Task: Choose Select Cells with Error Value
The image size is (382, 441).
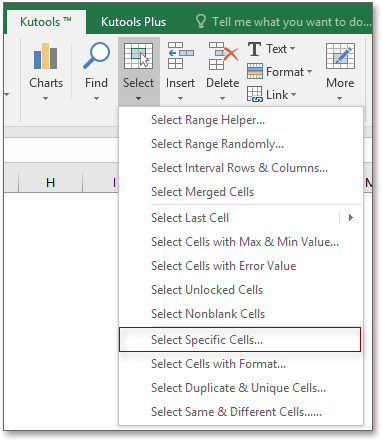Action: pos(241,266)
